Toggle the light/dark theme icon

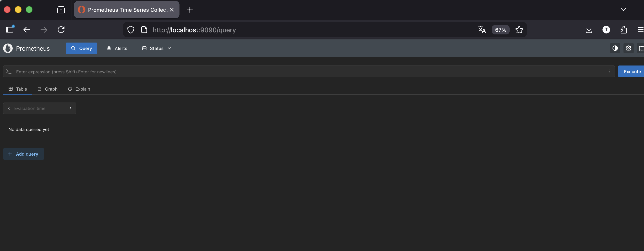click(615, 48)
